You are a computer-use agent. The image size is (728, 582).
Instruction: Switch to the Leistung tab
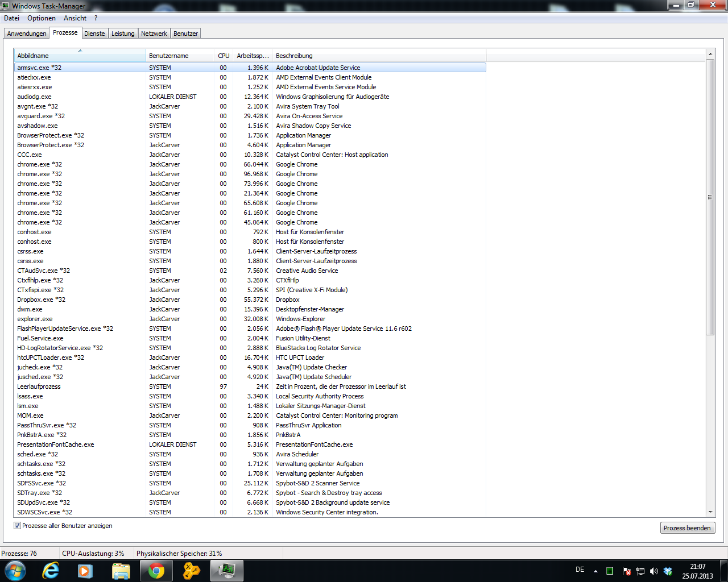point(123,34)
